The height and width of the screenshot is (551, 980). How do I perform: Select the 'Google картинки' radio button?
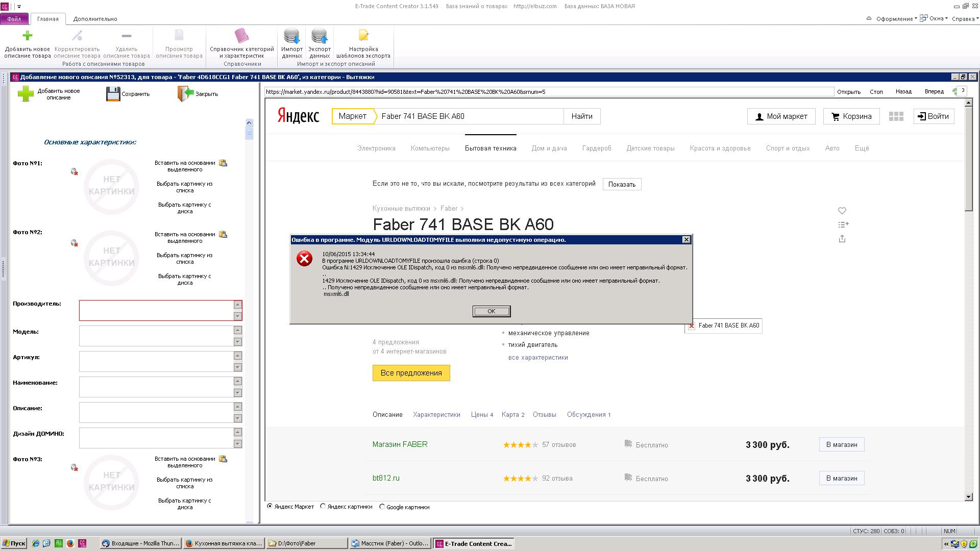382,507
